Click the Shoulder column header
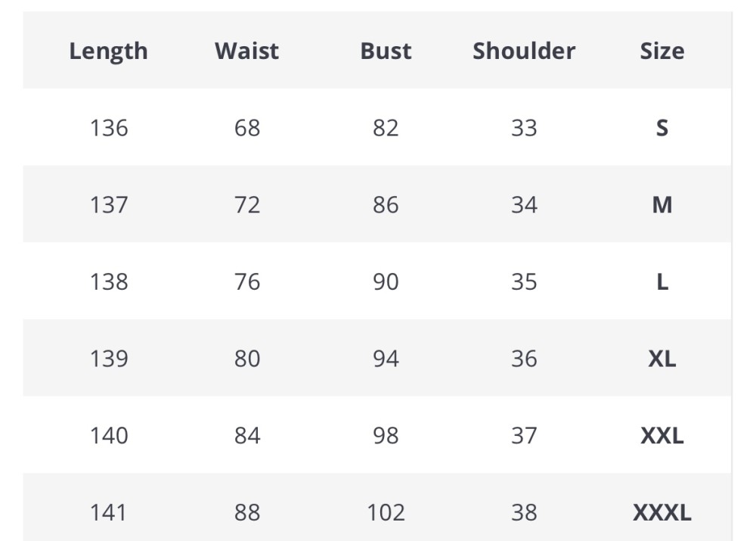756x541 pixels. pyautogui.click(x=524, y=51)
